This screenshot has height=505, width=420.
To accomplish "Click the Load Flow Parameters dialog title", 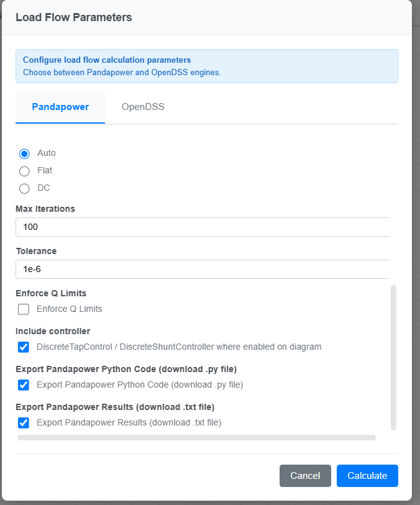I will pyautogui.click(x=74, y=17).
